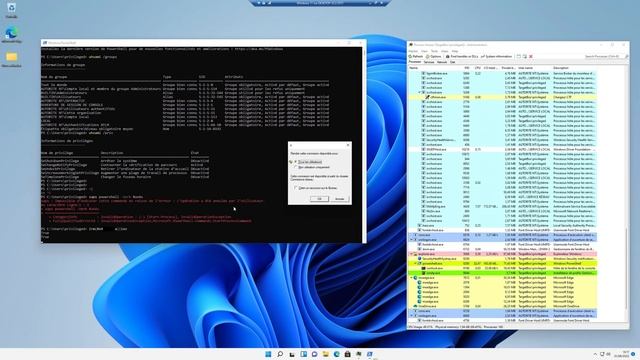Click the conhost.exe icon under powershell.exe
This screenshot has width=640, height=360.
(423, 268)
